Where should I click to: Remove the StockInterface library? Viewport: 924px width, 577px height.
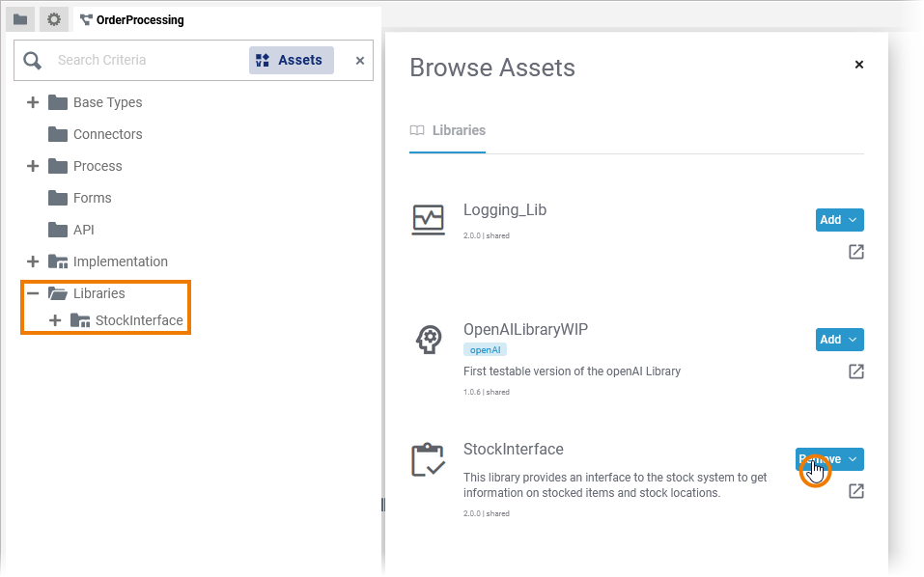pos(820,459)
